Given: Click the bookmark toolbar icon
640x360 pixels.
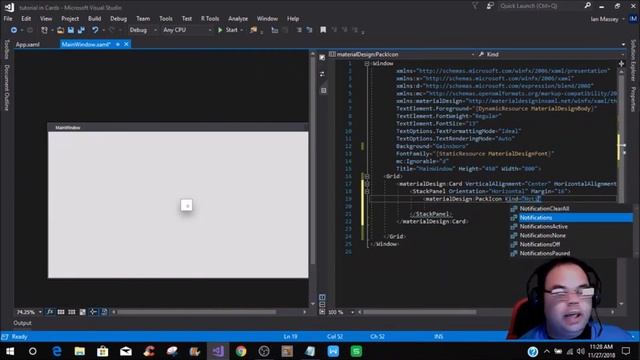Looking at the screenshot, I should pos(323,30).
